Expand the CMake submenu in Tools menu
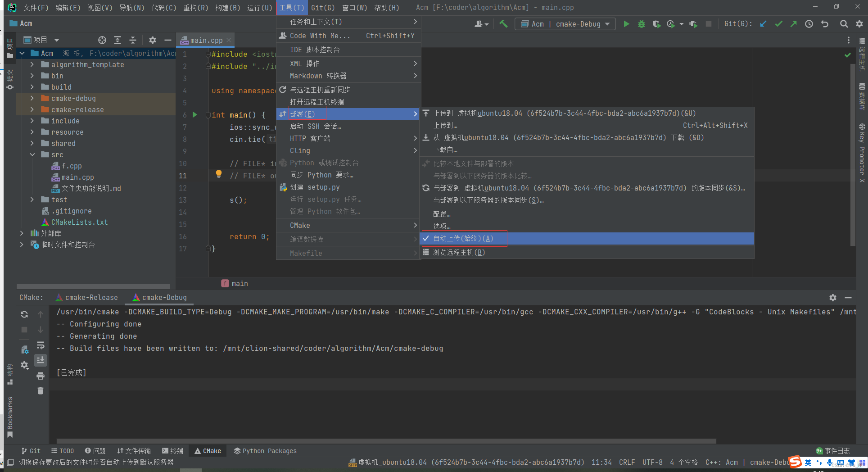Image resolution: width=868 pixels, height=472 pixels. point(348,226)
